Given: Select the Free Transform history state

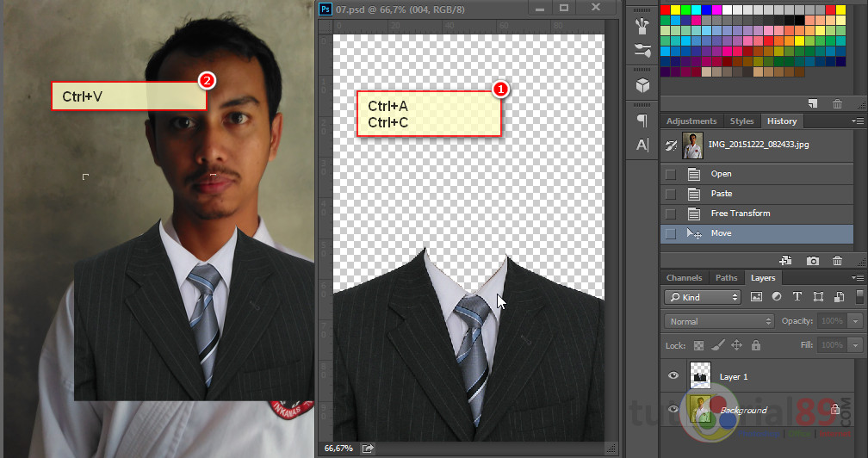Looking at the screenshot, I should 756,214.
